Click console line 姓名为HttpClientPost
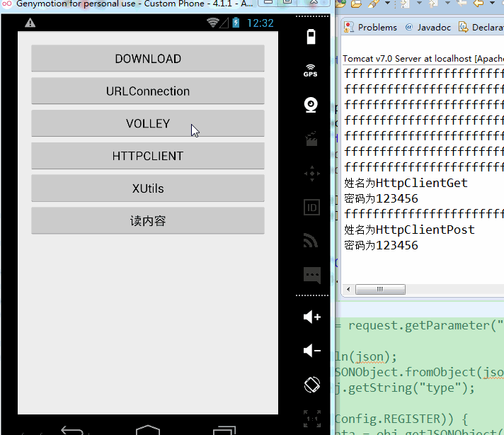 point(409,230)
